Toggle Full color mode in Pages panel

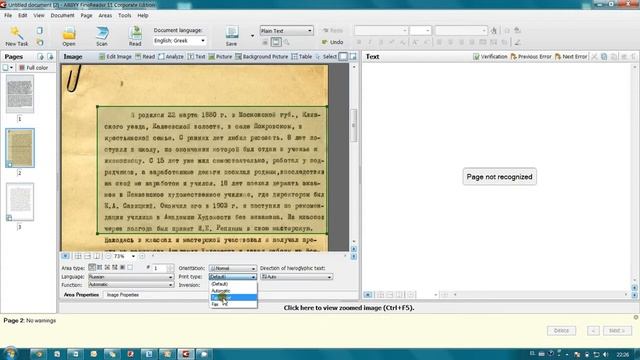(33, 68)
